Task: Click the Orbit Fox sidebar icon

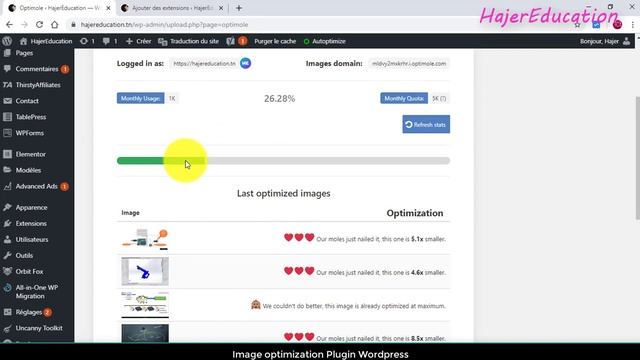Action: [7, 271]
